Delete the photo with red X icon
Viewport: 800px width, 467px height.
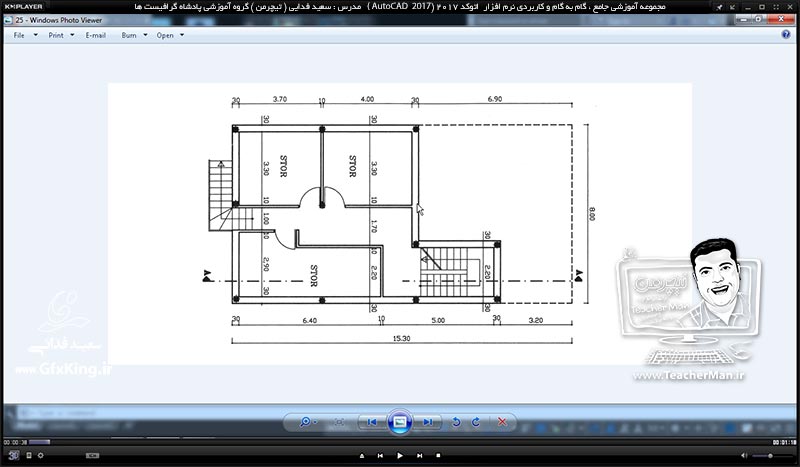click(502, 422)
